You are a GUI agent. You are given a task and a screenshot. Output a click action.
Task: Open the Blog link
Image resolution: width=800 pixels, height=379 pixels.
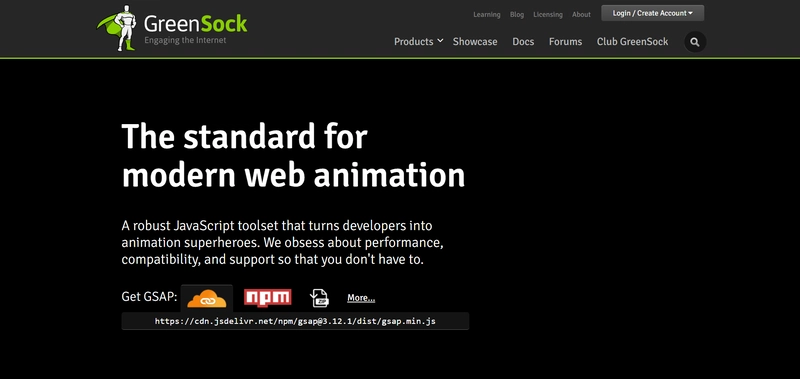517,15
